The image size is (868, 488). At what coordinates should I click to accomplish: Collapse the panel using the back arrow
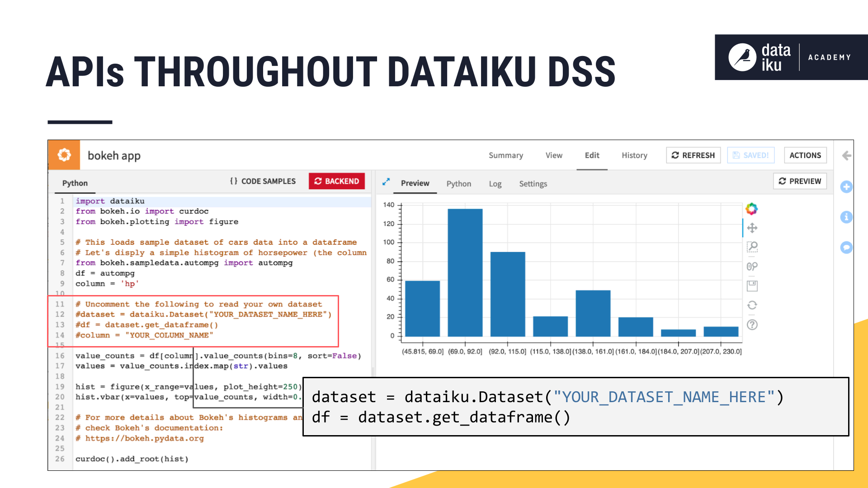click(x=846, y=155)
